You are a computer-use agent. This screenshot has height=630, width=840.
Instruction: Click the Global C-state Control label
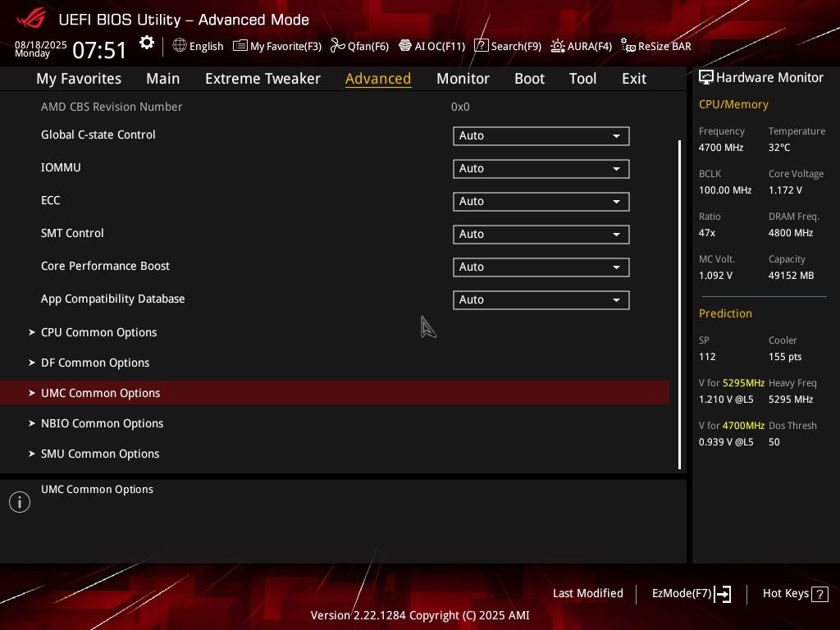click(x=98, y=135)
